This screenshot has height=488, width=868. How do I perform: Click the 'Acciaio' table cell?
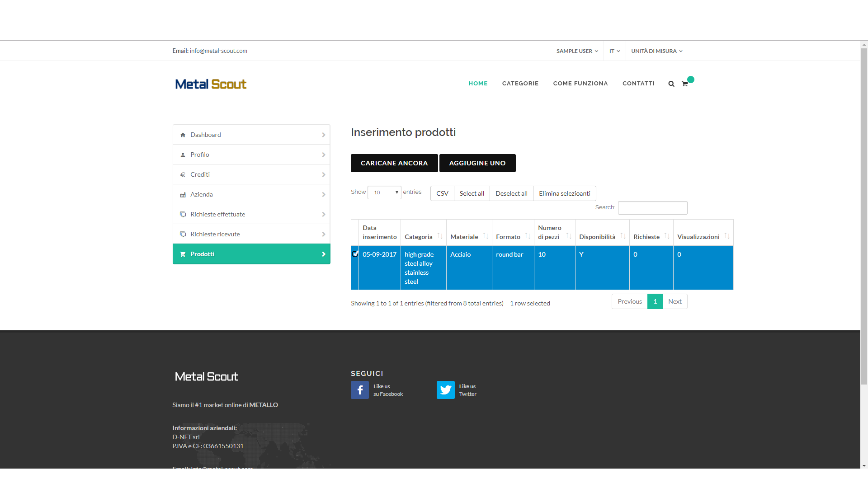469,268
